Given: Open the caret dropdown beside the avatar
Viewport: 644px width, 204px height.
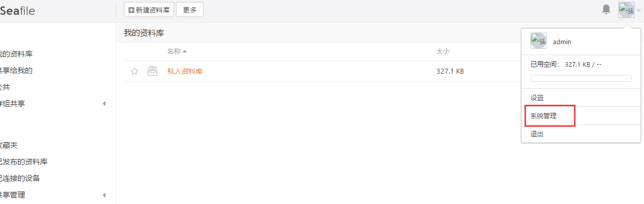Looking at the screenshot, I should click(638, 11).
